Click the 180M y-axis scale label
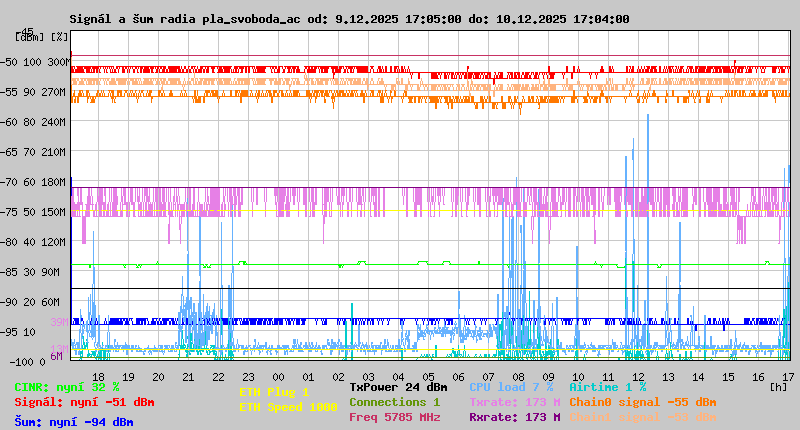Viewport: 800px width, 430px height. click(55, 182)
